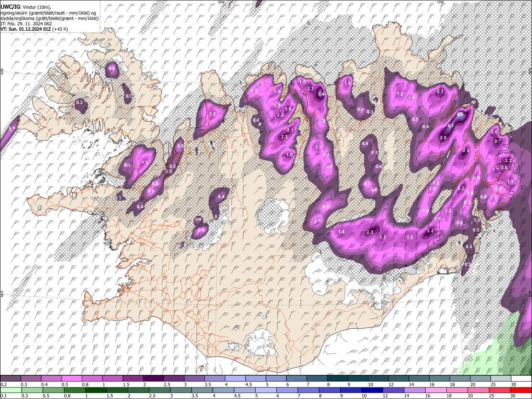Click the rain scale swatch for 10–12 mm

(x=373, y=390)
